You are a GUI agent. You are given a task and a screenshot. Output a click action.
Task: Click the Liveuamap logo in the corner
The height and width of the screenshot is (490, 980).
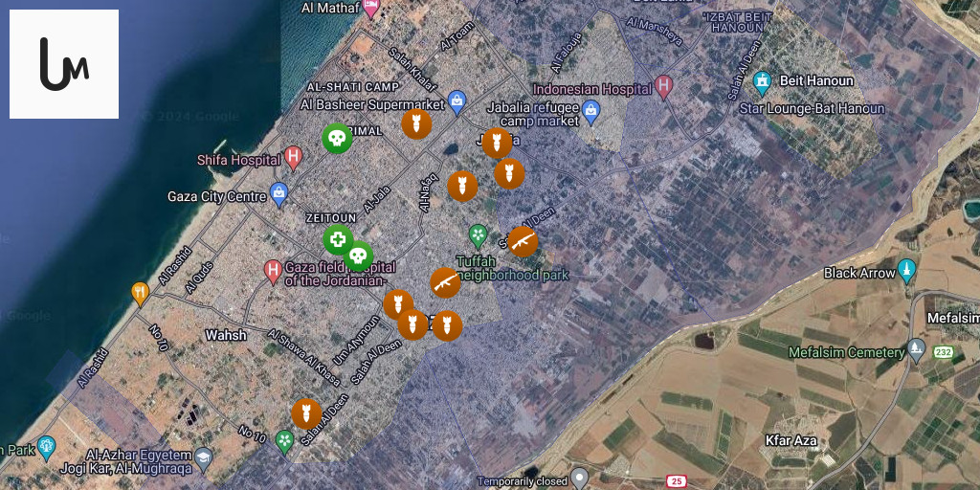point(64,64)
